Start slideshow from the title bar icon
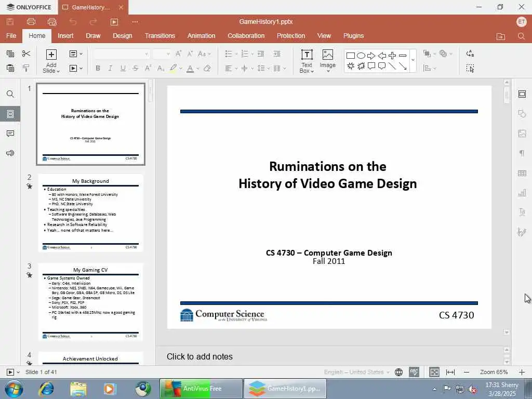This screenshot has height=399, width=532. pyautogui.click(x=114, y=22)
